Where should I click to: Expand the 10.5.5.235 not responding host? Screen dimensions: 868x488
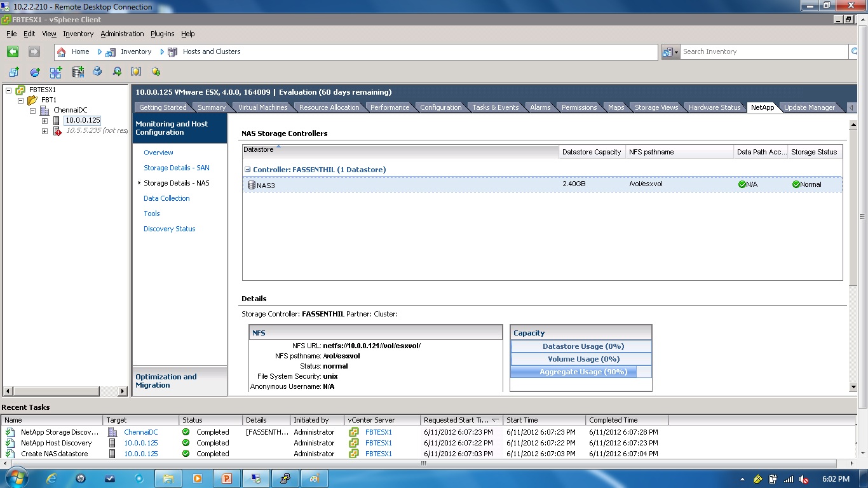coord(44,131)
